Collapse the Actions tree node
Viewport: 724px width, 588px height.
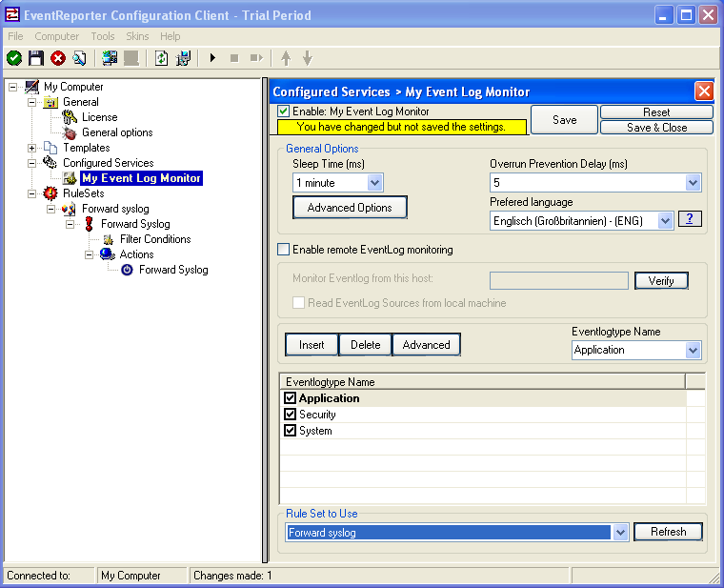coord(90,254)
